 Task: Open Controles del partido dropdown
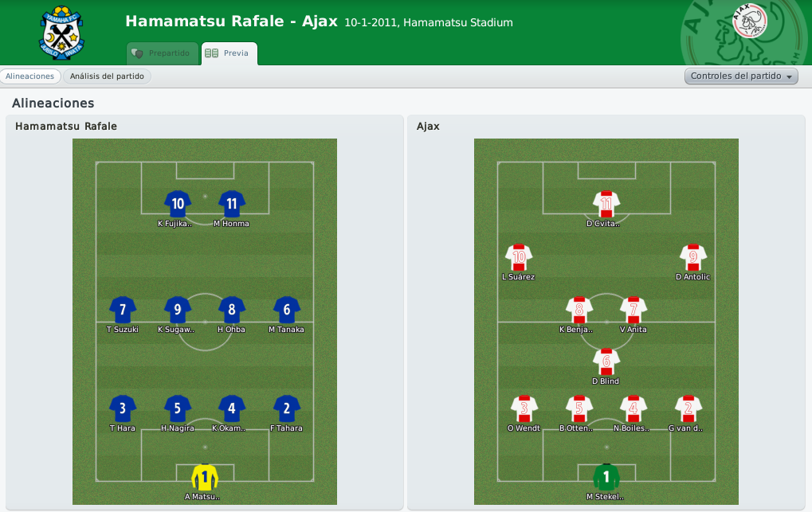[x=741, y=76]
